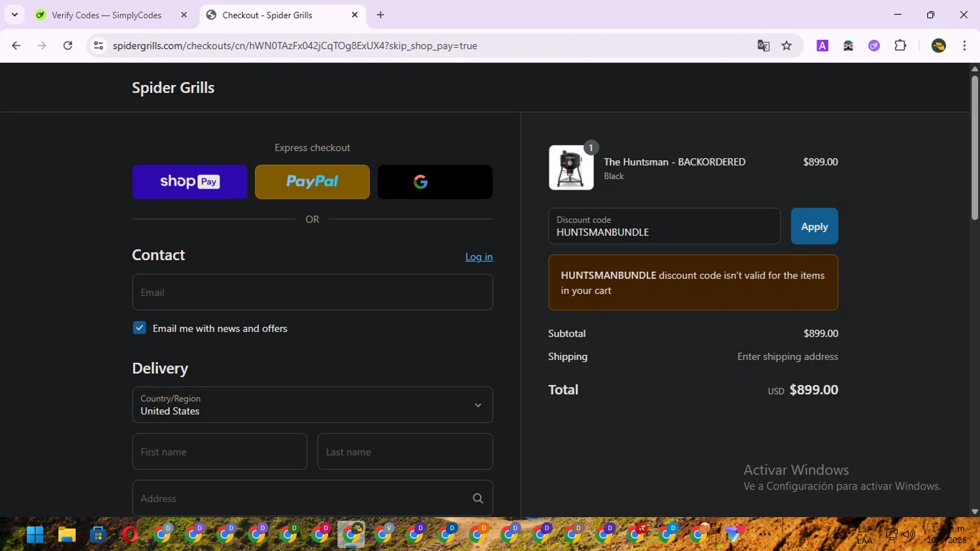The height and width of the screenshot is (551, 980).
Task: Open a new browser tab
Action: [380, 14]
